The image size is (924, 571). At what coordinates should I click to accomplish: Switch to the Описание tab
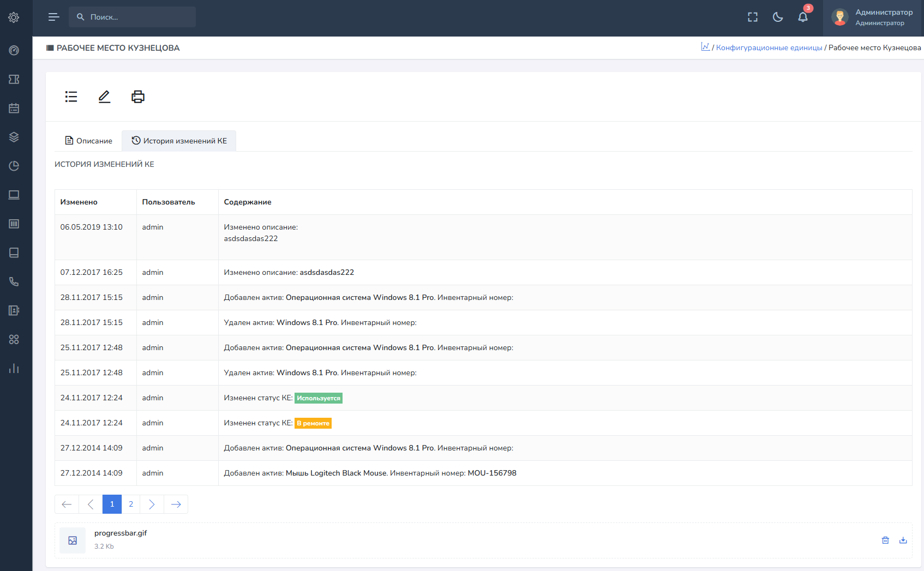click(88, 141)
